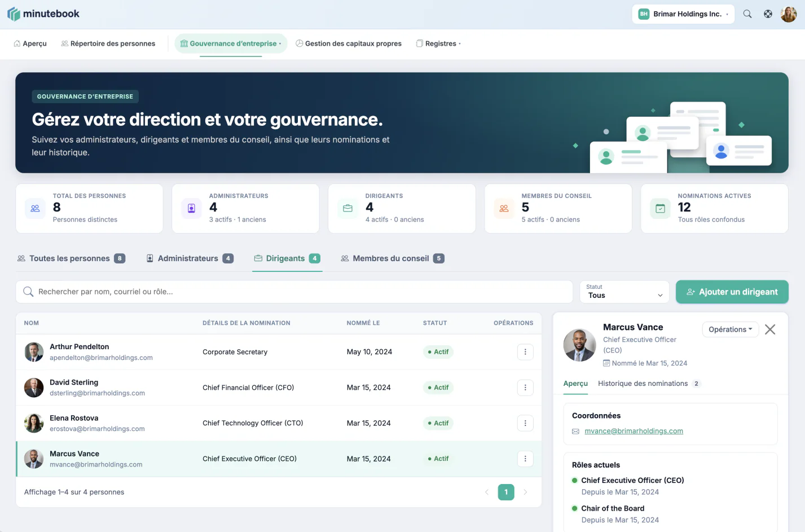
Task: Click the Nommé le column header
Action: [363, 323]
